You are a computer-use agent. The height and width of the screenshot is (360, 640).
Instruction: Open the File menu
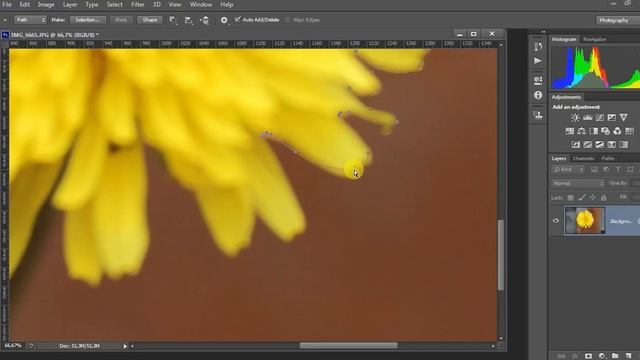coord(7,5)
